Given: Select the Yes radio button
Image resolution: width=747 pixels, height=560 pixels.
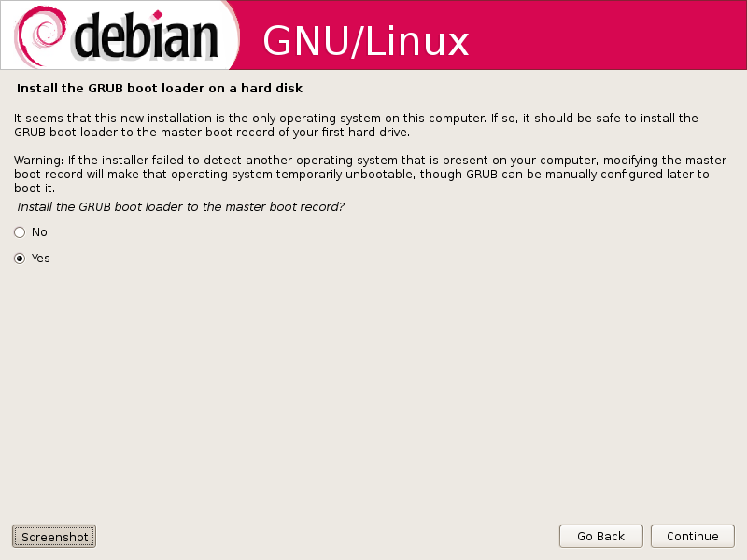Looking at the screenshot, I should click(x=20, y=259).
